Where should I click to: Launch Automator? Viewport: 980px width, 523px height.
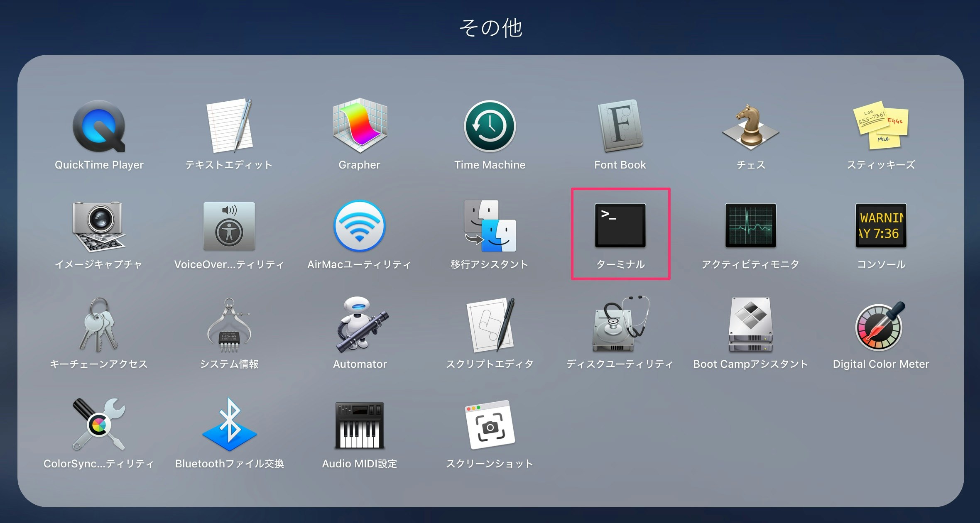pos(360,328)
